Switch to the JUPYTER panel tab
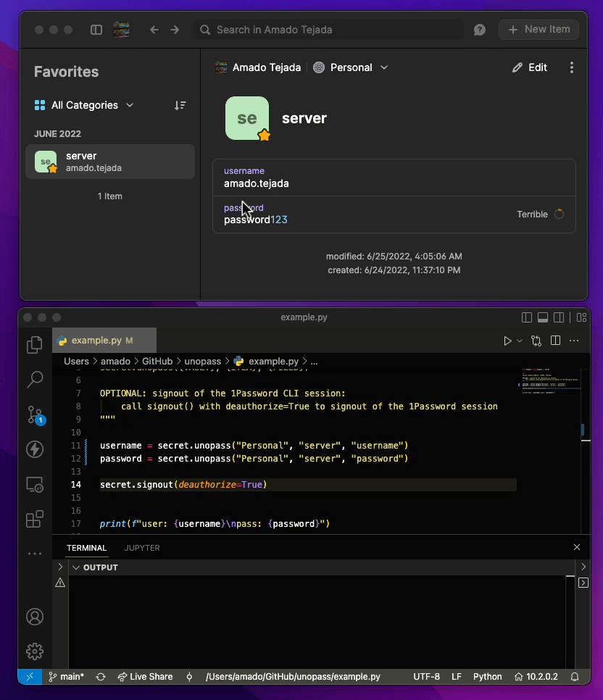This screenshot has width=603, height=700. click(x=142, y=548)
